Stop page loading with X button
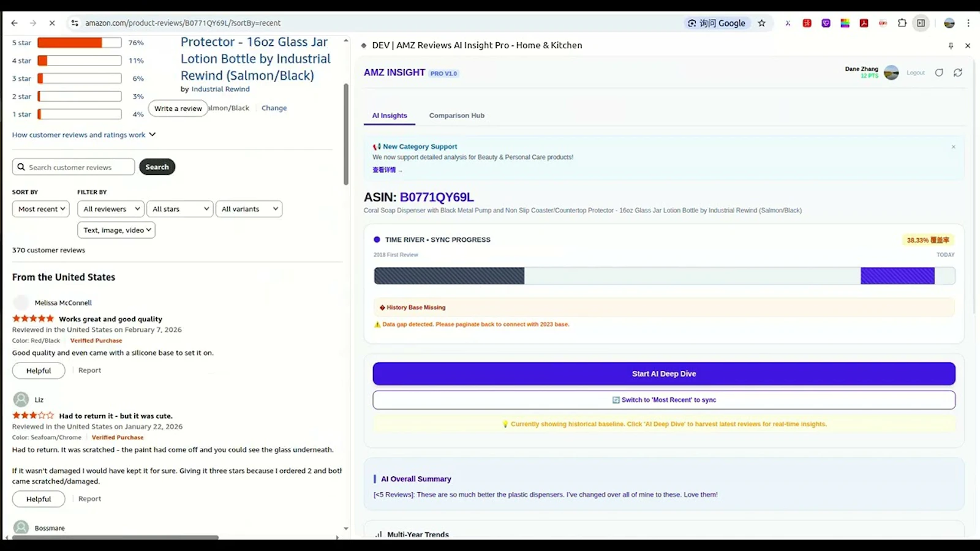980x551 pixels. pos(52,23)
